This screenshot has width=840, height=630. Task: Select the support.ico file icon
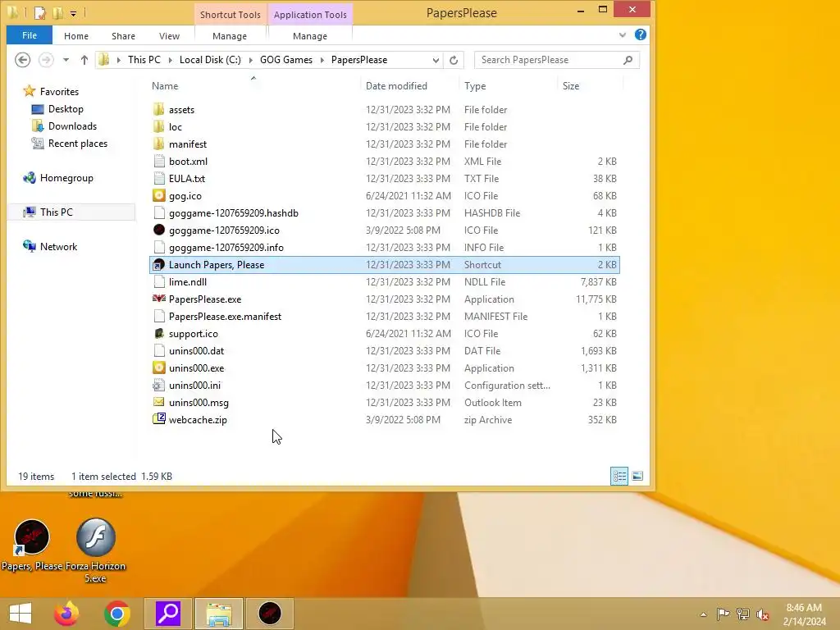[158, 333]
